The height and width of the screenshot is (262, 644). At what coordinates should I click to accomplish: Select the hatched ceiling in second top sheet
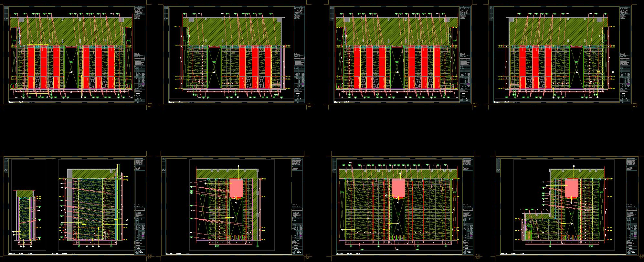click(x=233, y=31)
